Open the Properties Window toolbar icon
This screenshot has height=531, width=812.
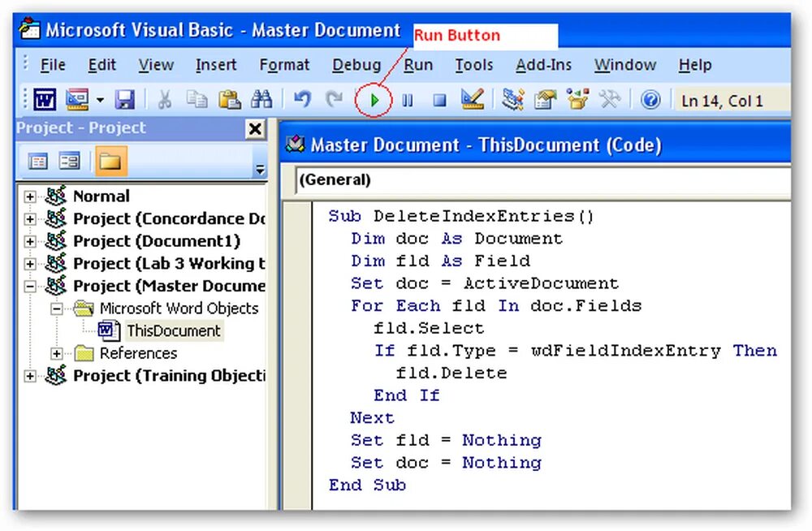[x=545, y=99]
